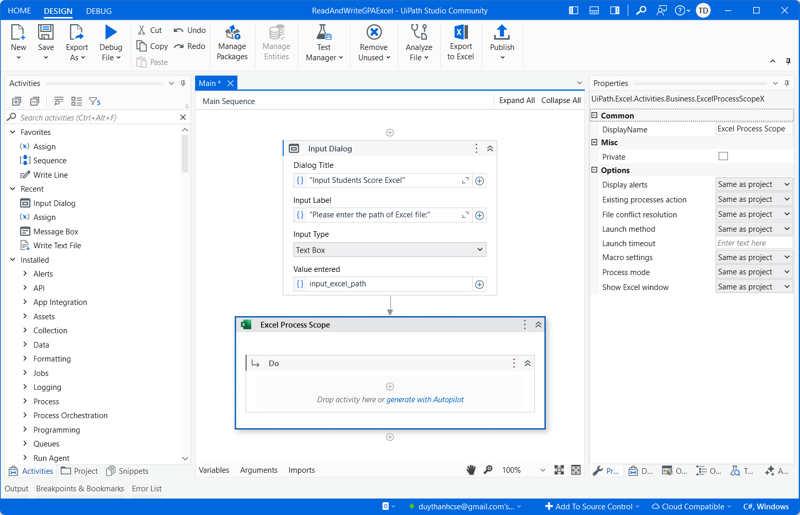Open the Project panel tab
This screenshot has height=515, width=800.
[79, 471]
